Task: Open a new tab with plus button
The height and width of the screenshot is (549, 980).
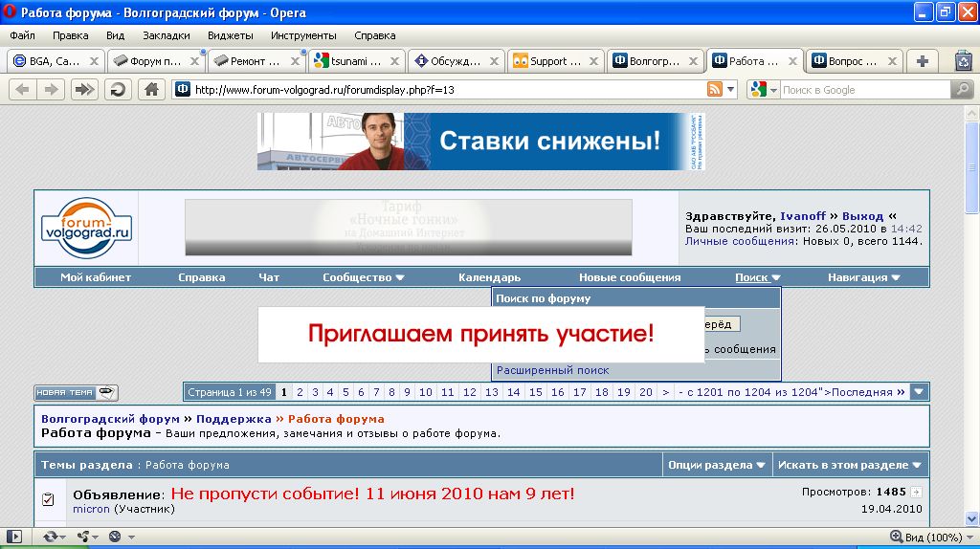Action: click(923, 60)
